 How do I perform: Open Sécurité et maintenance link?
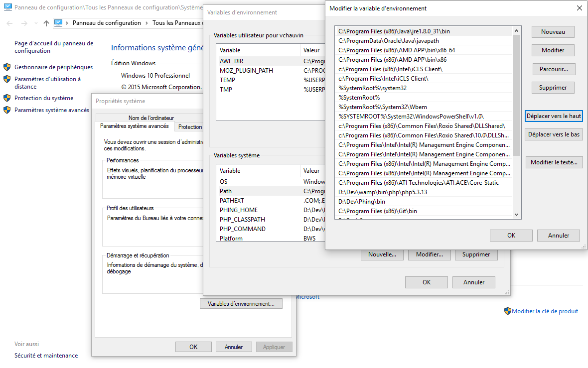[x=46, y=356]
